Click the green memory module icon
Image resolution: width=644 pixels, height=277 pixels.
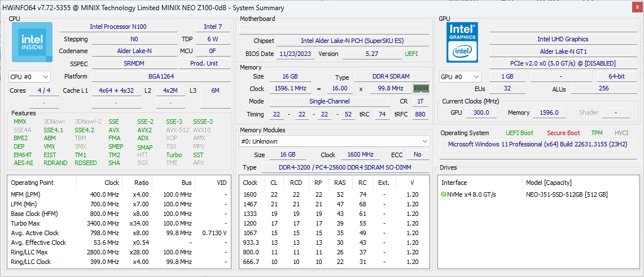[421, 89]
